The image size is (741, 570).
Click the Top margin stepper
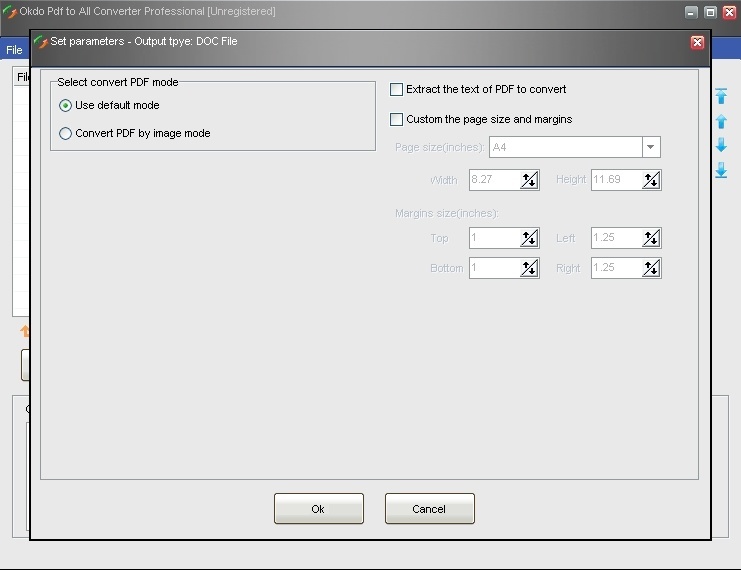529,238
